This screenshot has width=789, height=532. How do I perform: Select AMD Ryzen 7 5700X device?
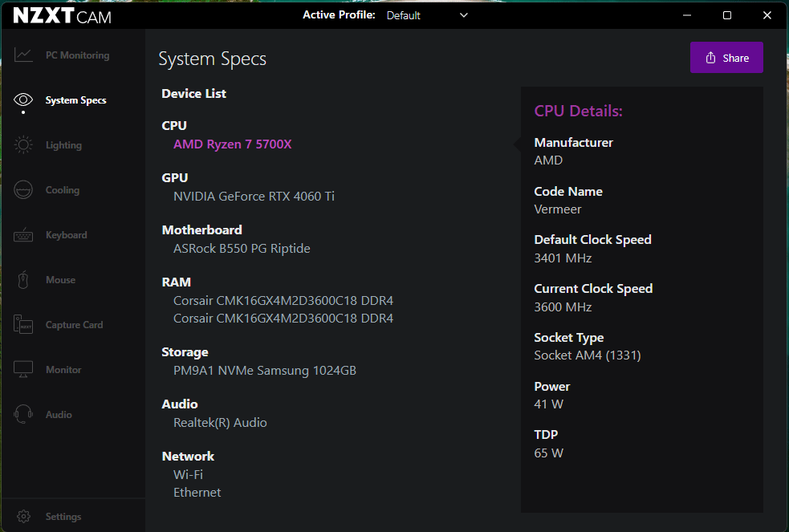tap(233, 144)
